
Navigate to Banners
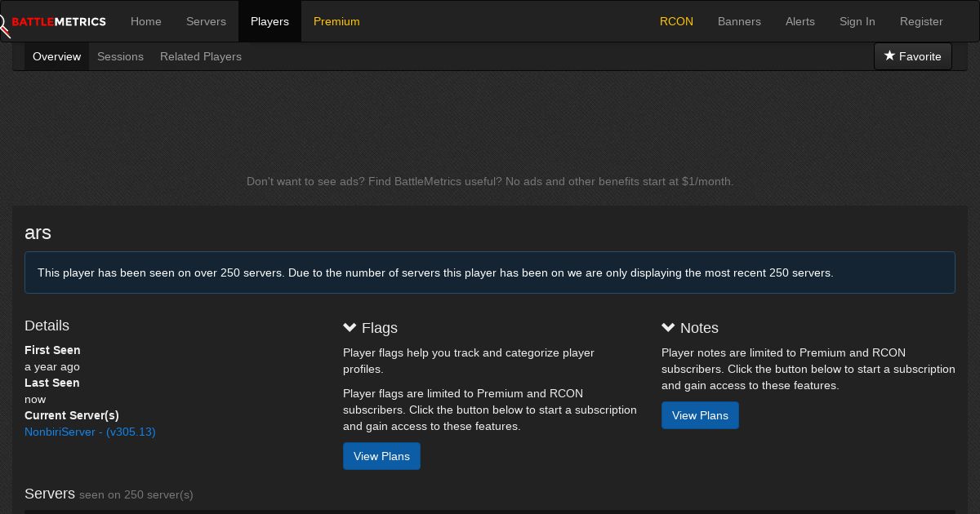point(739,21)
